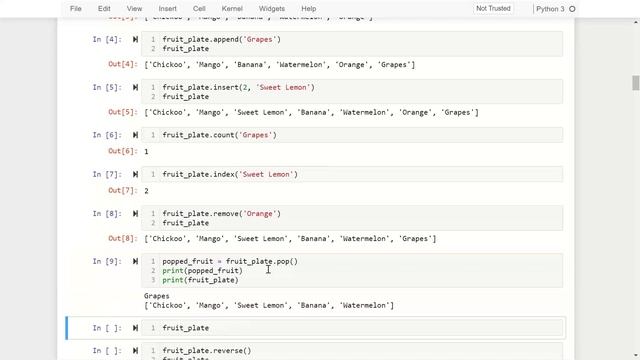Open the Insert menu
Viewport: 640px width, 360px height.
[x=167, y=9]
